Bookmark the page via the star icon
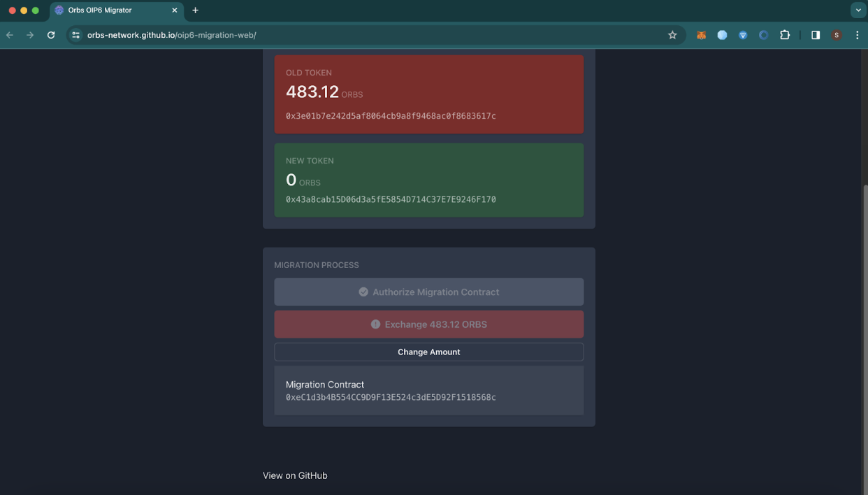 (672, 35)
